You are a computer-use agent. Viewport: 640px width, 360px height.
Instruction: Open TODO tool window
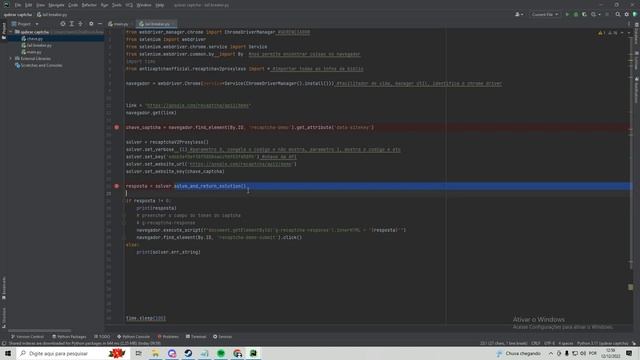pyautogui.click(x=102, y=337)
